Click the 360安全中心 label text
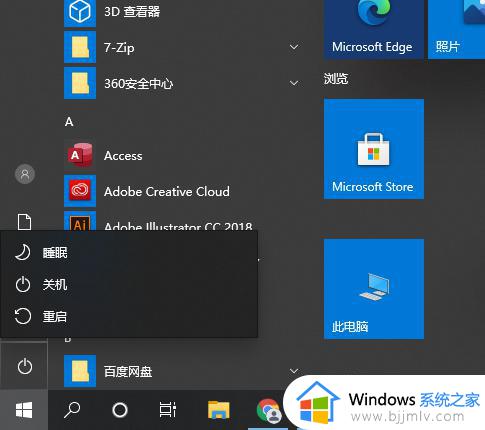Screen dimensions: 485x430 click(138, 83)
